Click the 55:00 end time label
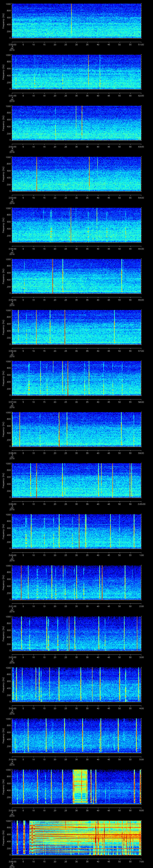 click(141, 249)
